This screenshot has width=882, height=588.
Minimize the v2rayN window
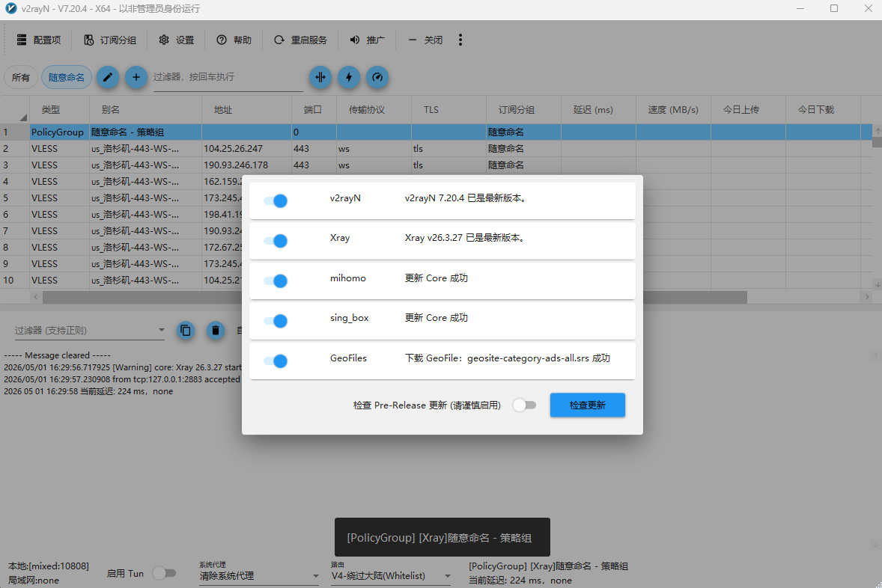click(x=800, y=8)
